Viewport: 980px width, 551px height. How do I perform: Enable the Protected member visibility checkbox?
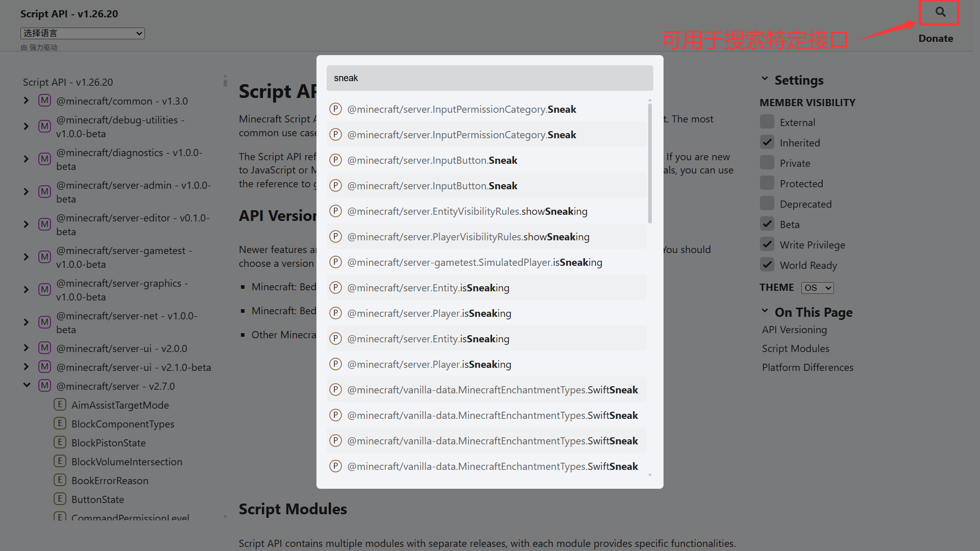click(x=767, y=183)
